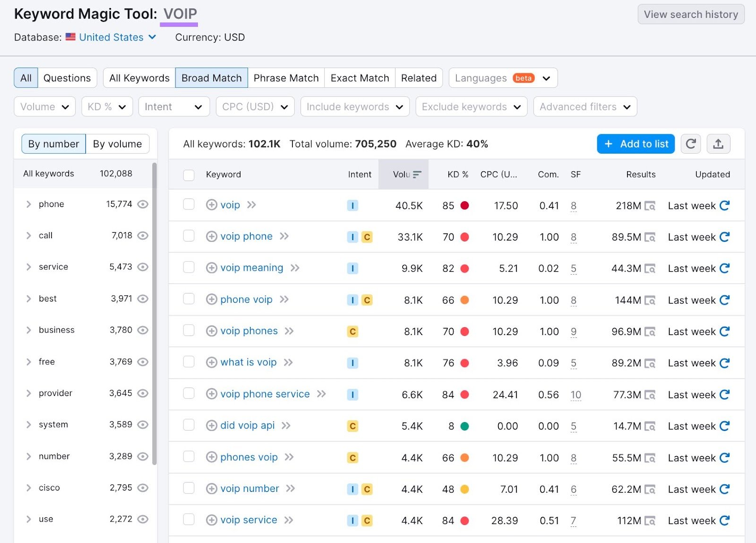Open SERP results magnifier for "voip phone"
The height and width of the screenshot is (543, 756).
[651, 237]
